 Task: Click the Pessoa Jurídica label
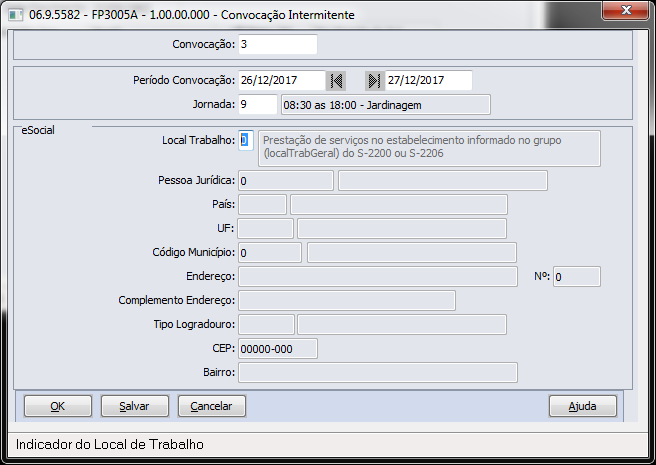197,180
